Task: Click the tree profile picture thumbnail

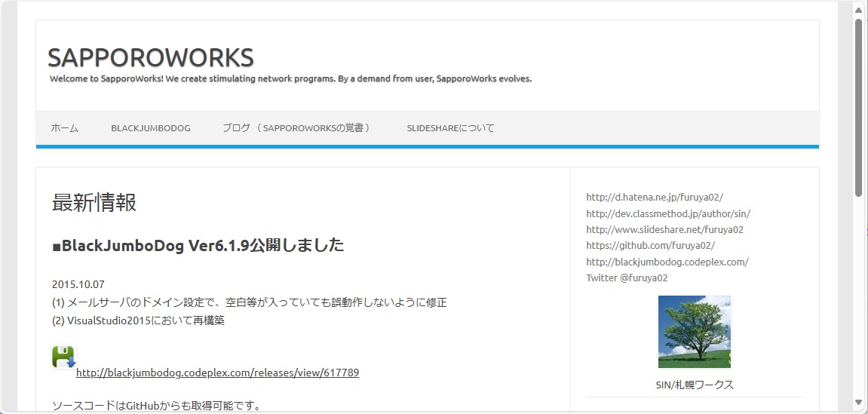Action: [695, 332]
